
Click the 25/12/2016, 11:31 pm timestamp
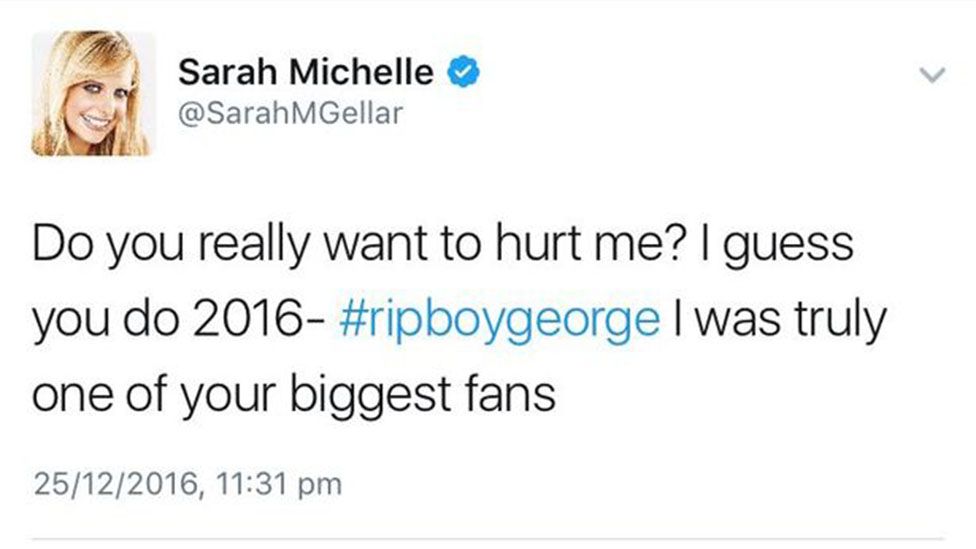(188, 487)
